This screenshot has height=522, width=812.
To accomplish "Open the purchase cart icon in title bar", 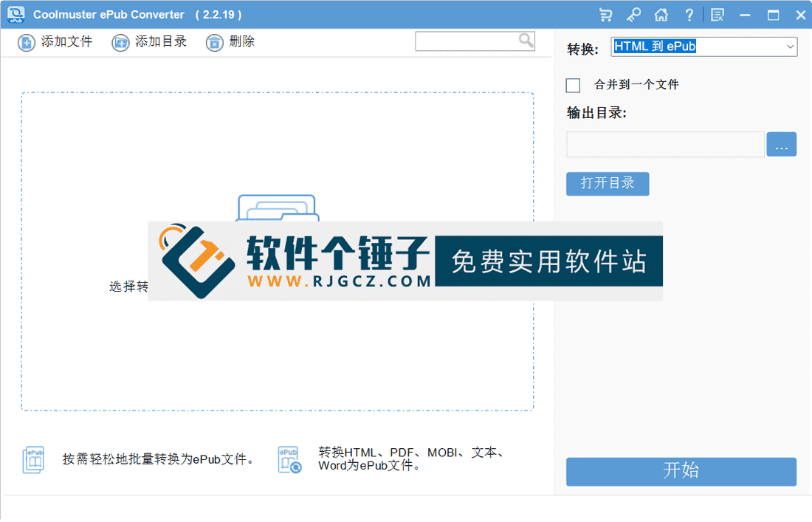I will tap(606, 14).
